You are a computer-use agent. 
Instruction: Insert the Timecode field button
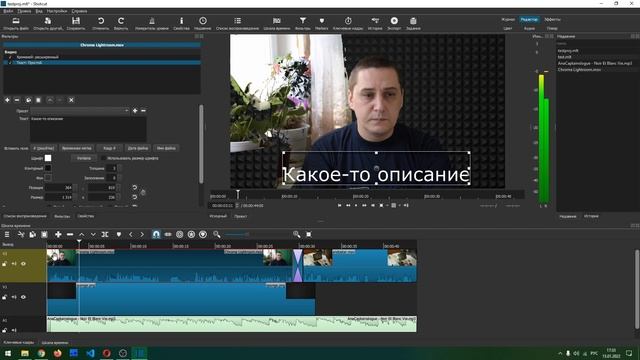(77, 148)
